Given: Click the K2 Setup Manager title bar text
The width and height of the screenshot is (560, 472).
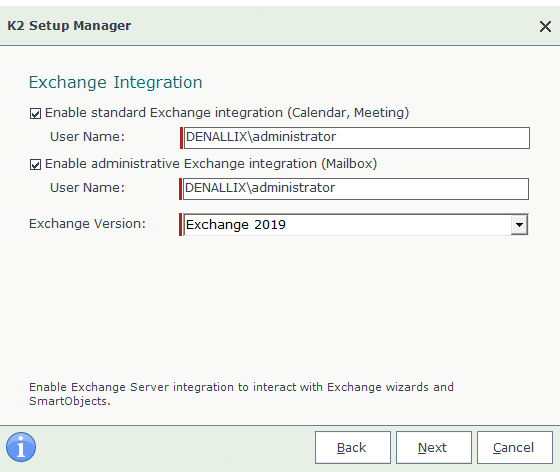Looking at the screenshot, I should click(69, 26).
